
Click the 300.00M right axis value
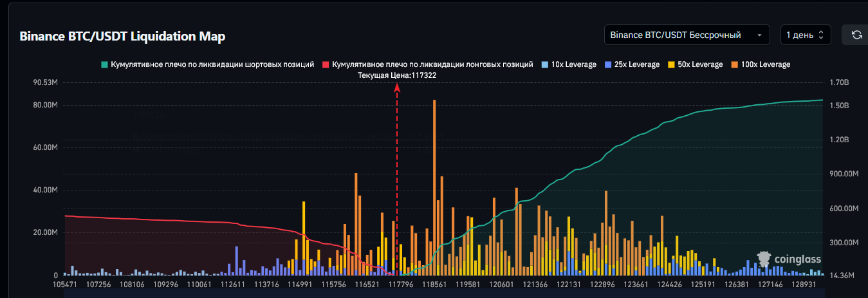point(844,243)
